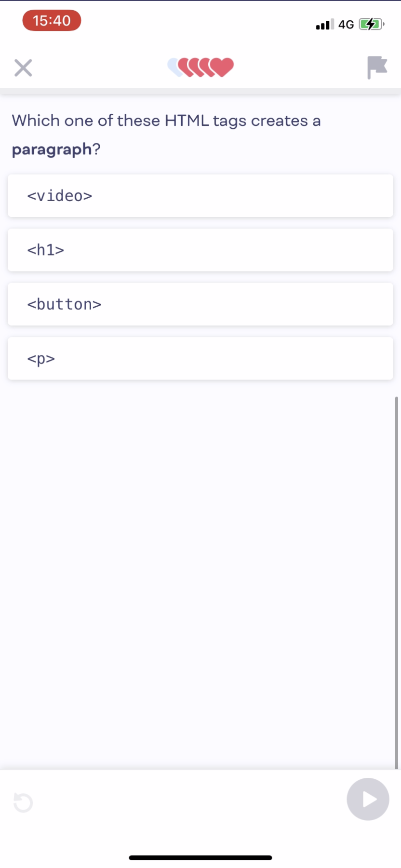Tap the word "HTML" in the question
Image resolution: width=401 pixels, height=868 pixels.
coord(187,121)
